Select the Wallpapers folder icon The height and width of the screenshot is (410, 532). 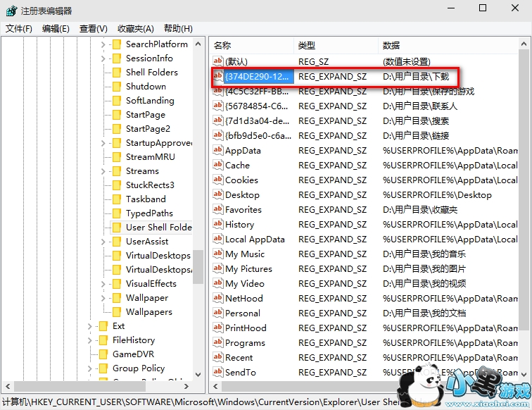[117, 312]
